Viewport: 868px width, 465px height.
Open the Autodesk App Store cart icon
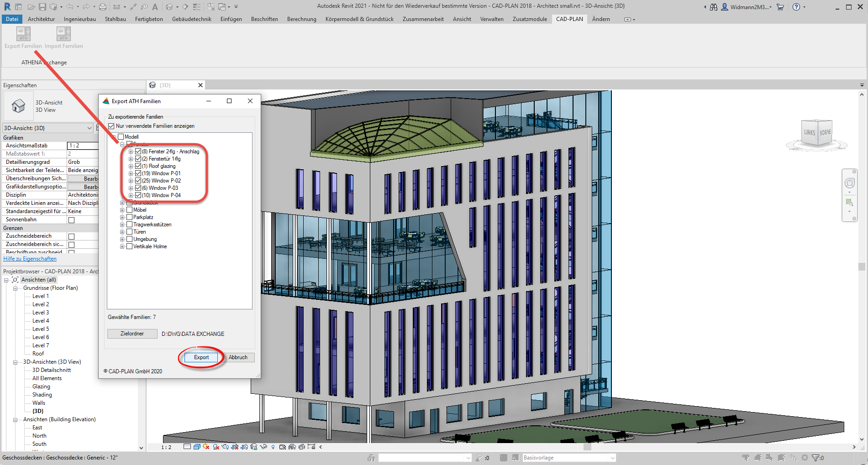point(780,7)
